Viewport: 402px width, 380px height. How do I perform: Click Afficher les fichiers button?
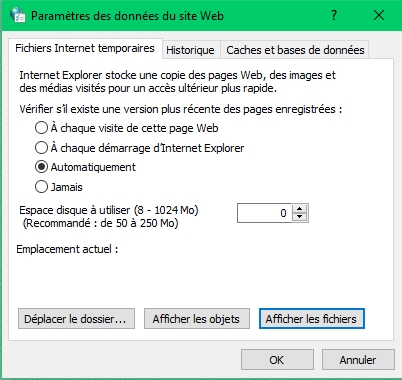coord(312,319)
